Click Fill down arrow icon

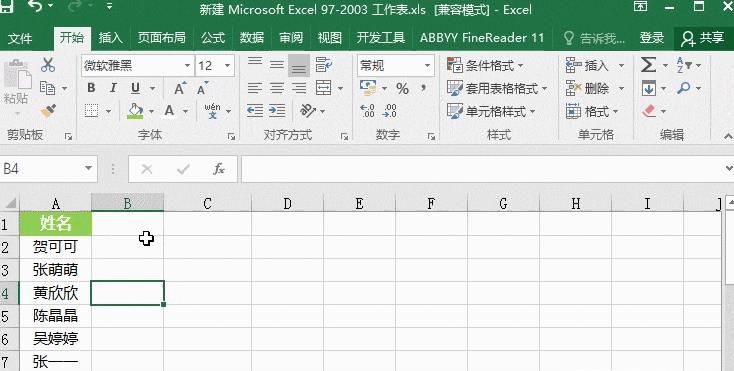(x=648, y=88)
